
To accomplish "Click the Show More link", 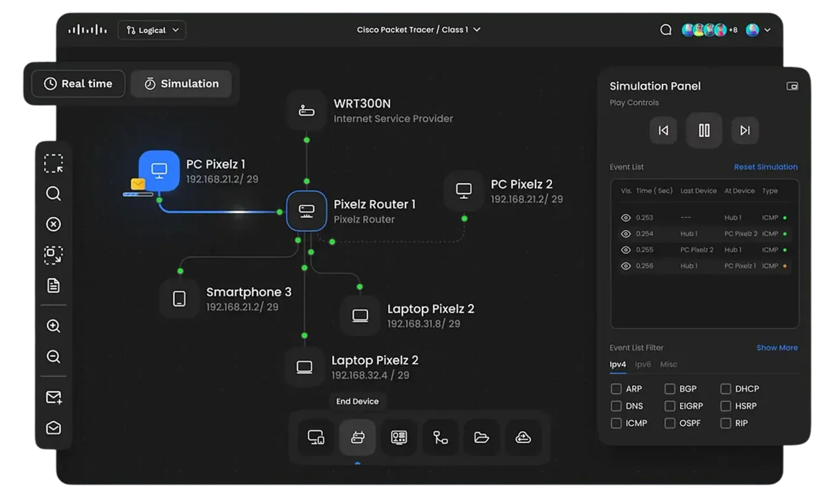I will tap(777, 347).
